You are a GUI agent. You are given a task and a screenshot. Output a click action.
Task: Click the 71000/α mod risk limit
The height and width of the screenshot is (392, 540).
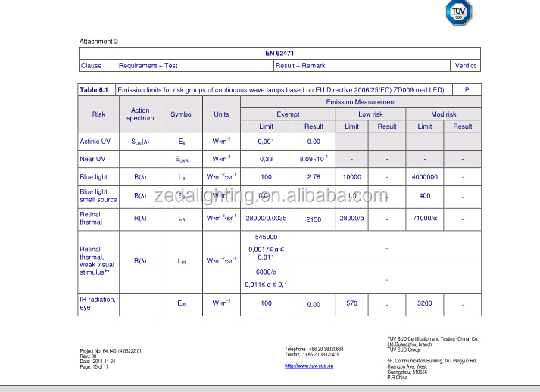(425, 218)
